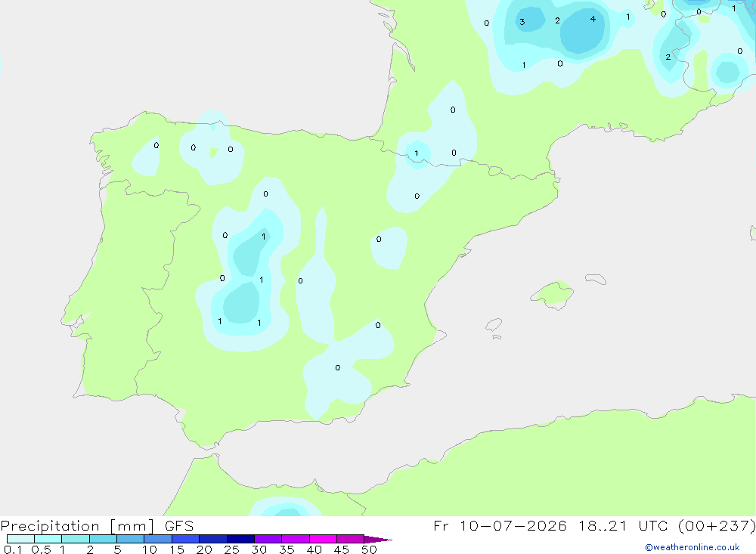The height and width of the screenshot is (554, 756).
Task: Click the '(00+237)' forecast offset text
Action: [x=717, y=525]
